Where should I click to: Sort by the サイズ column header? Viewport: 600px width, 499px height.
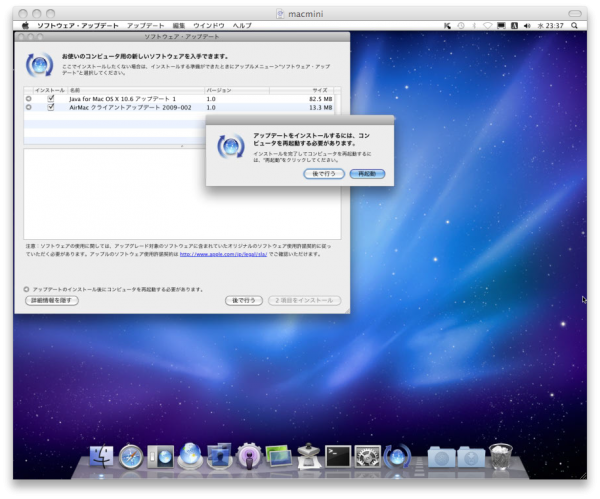point(302,90)
